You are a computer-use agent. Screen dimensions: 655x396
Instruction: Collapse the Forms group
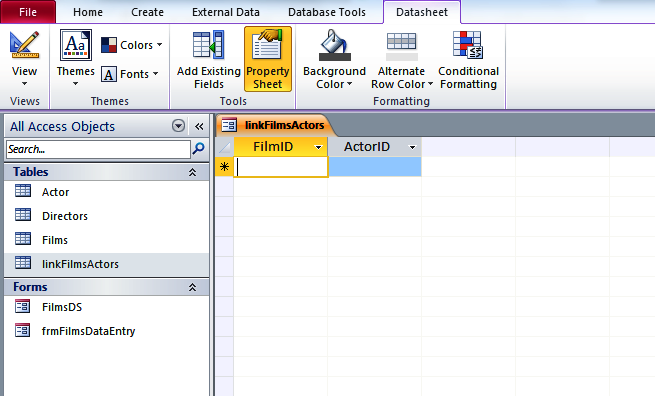192,287
